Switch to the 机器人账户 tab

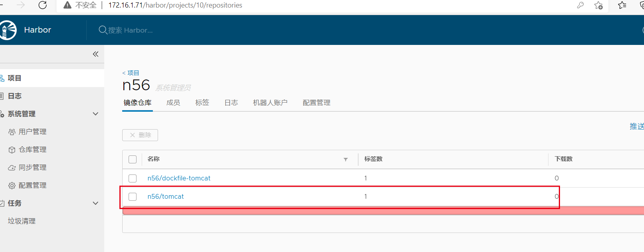(x=270, y=103)
